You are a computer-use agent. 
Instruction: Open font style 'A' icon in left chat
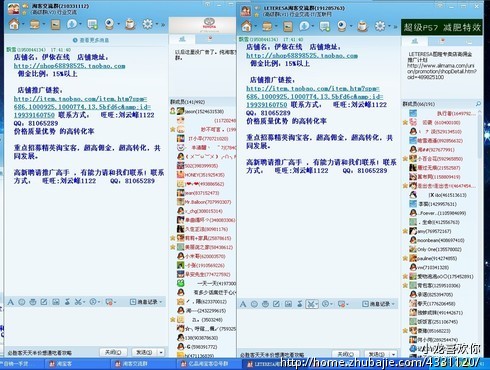pyautogui.click(x=10, y=302)
